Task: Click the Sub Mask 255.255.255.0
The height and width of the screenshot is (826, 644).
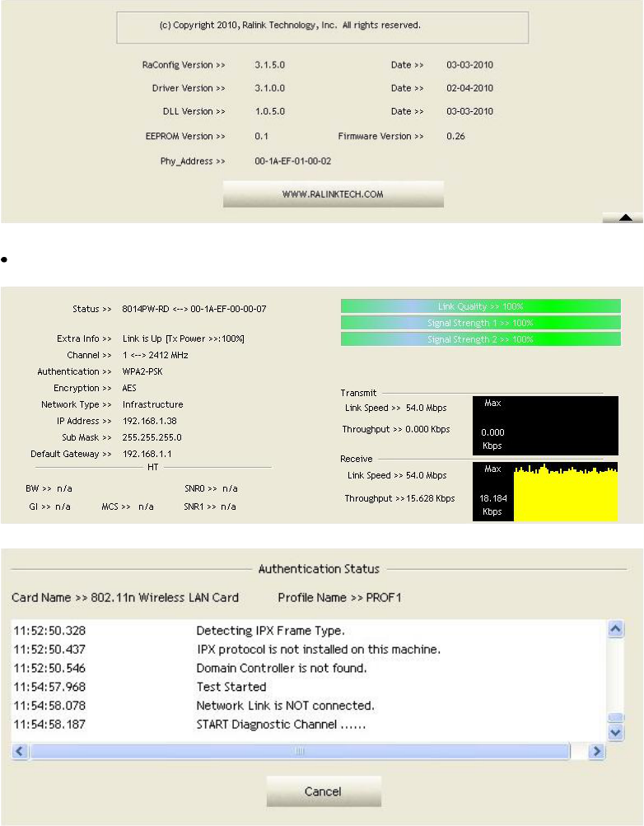Action: coord(152,437)
